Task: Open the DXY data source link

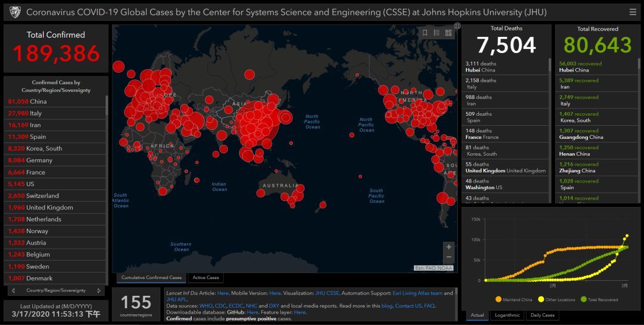Action: click(x=274, y=306)
